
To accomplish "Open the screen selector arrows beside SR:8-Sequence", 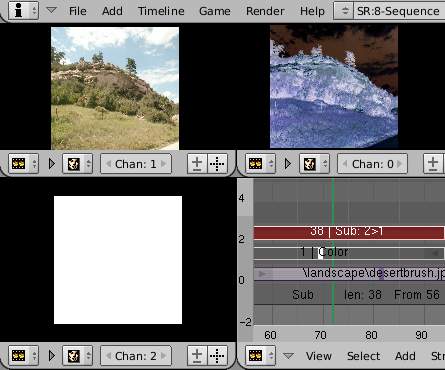I will pyautogui.click(x=344, y=11).
